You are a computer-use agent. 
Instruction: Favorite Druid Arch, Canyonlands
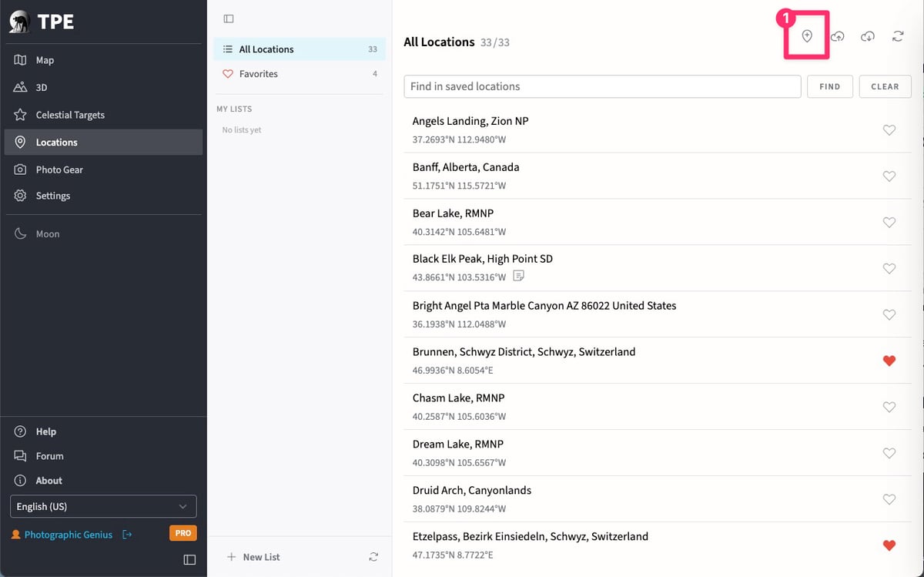pos(889,499)
